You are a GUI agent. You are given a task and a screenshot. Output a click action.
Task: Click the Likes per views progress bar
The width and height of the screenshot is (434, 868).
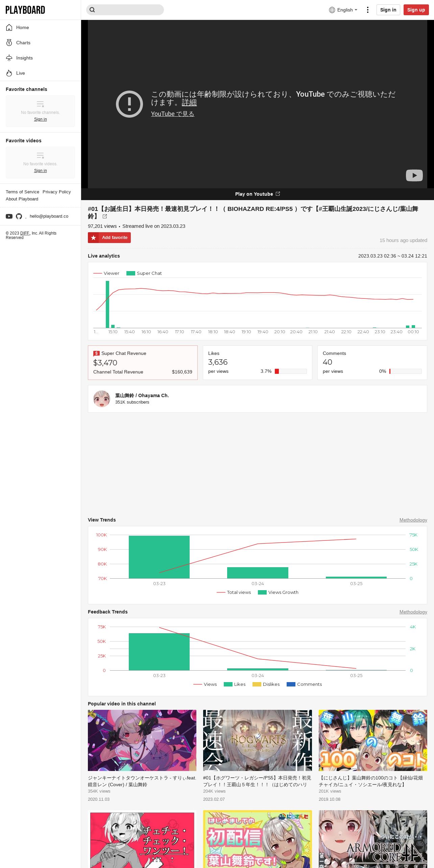291,371
